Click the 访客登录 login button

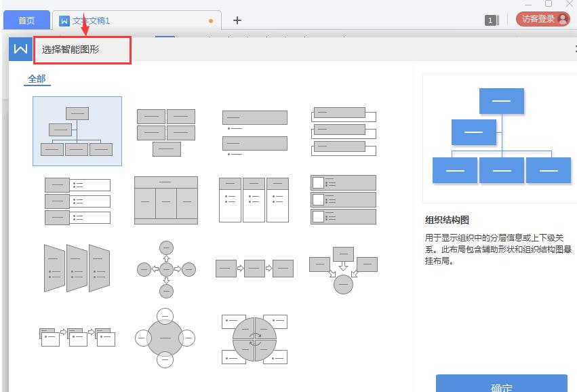coord(540,18)
